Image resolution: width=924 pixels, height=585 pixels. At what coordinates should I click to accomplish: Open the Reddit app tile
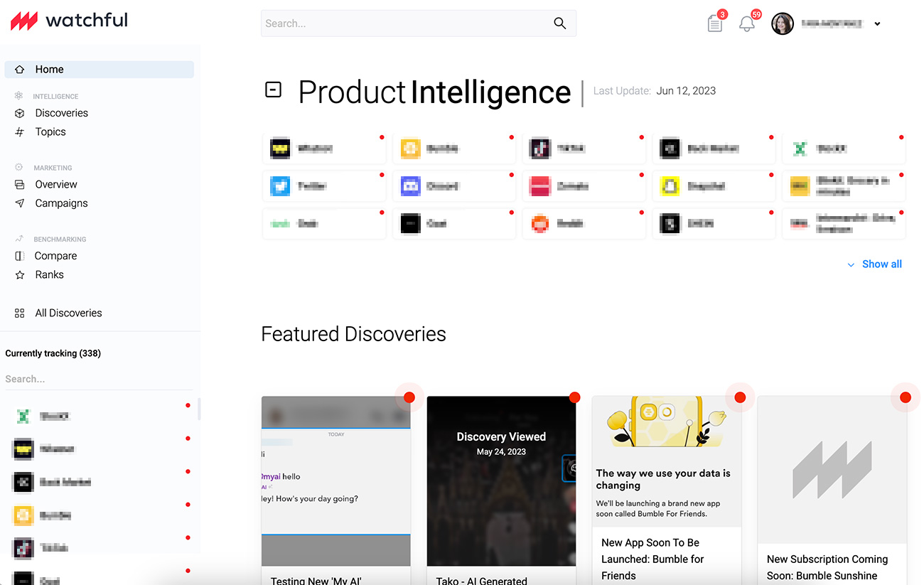(584, 224)
